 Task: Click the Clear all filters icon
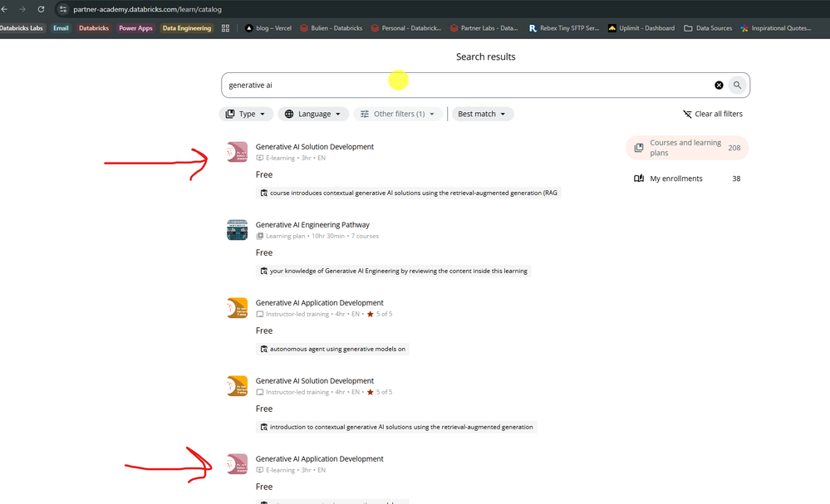point(687,114)
